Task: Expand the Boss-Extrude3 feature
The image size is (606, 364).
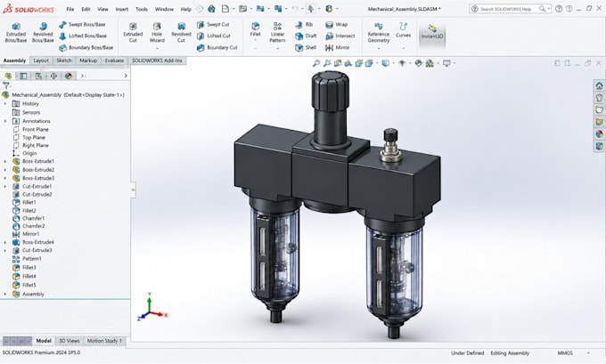Action: click(5, 178)
